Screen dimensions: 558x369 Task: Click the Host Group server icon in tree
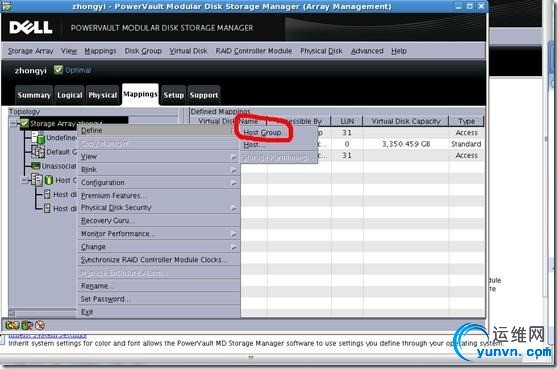pyautogui.click(x=37, y=180)
